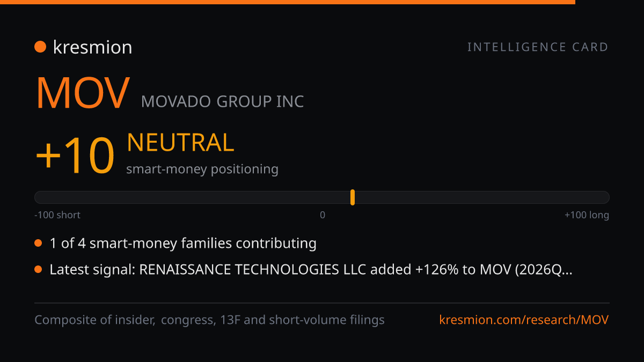This screenshot has height=362, width=644.
Task: Click the left end of positioning track
Action: [x=39, y=197]
